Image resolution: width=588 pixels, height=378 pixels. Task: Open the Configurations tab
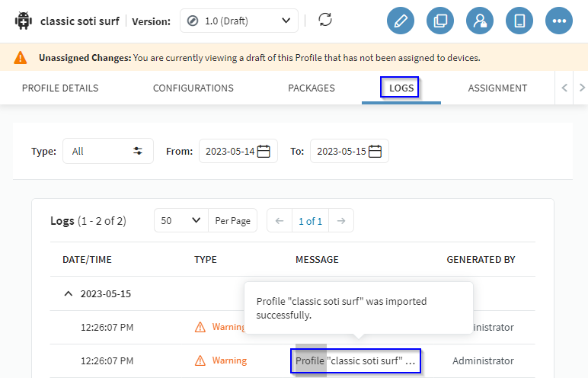[193, 88]
